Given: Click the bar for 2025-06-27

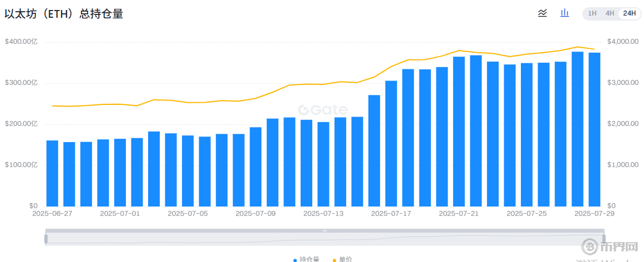Looking at the screenshot, I should tap(52, 173).
